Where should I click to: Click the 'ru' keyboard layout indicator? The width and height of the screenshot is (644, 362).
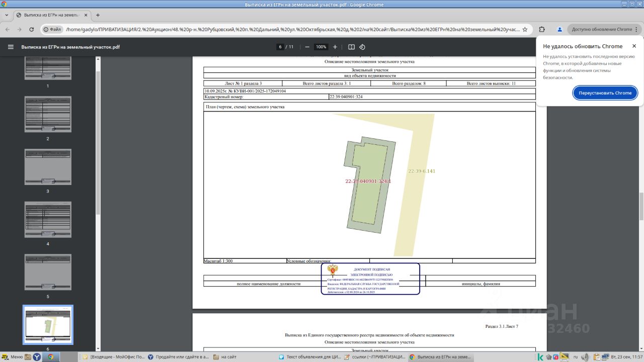point(576,357)
